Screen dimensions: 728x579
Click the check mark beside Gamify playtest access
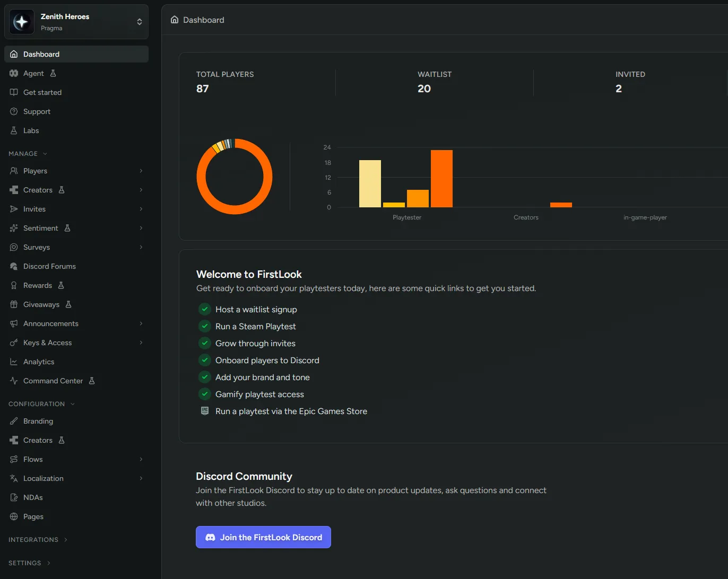click(205, 394)
